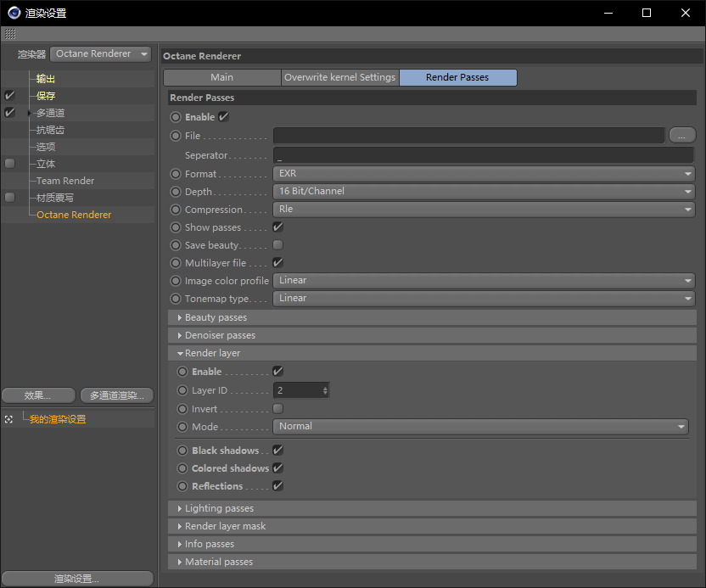Toggle the Render Passes Enable checkbox
Image resolution: width=706 pixels, height=588 pixels.
(223, 116)
